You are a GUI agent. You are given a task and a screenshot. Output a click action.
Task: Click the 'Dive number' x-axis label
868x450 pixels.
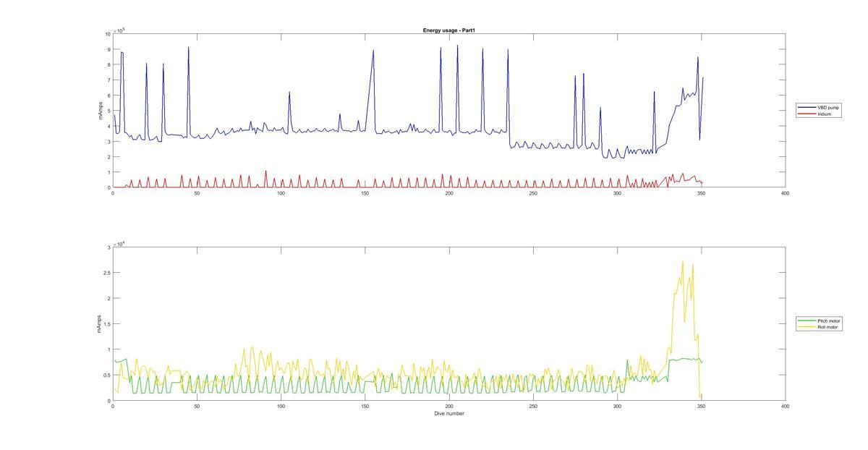click(x=449, y=414)
